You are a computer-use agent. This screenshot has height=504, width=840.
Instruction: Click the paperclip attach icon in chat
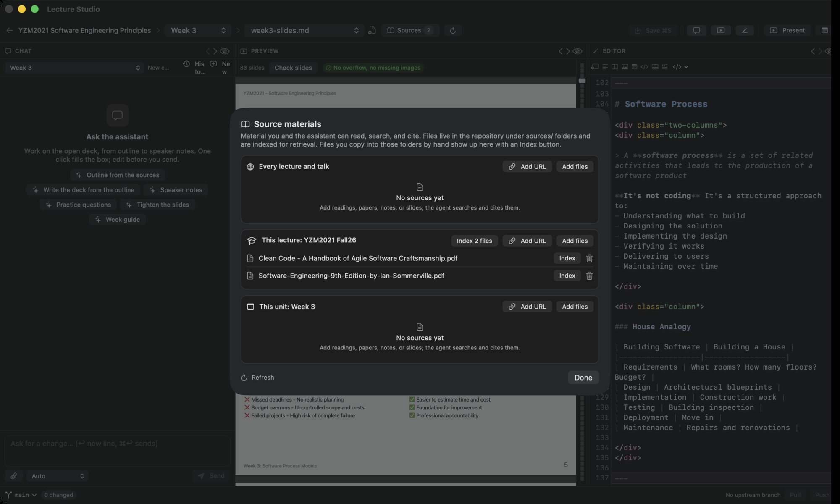tap(14, 476)
